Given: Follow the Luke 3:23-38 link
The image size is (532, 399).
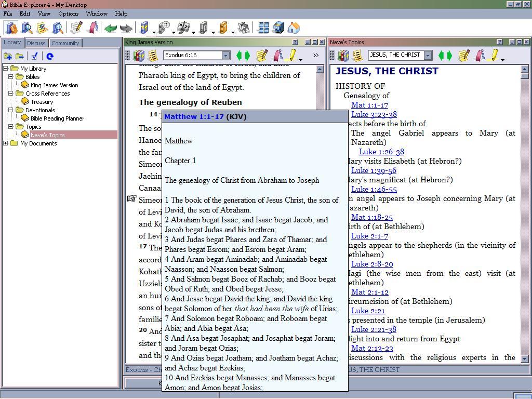Looking at the screenshot, I should click(374, 114).
